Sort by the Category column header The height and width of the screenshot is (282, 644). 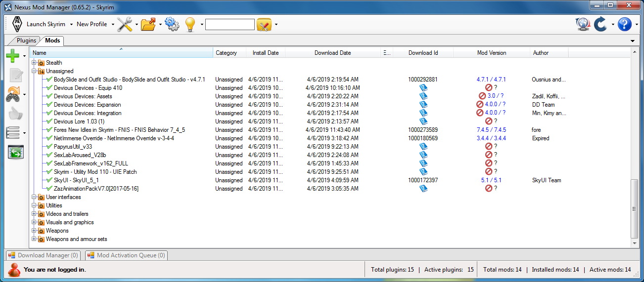[x=230, y=53]
